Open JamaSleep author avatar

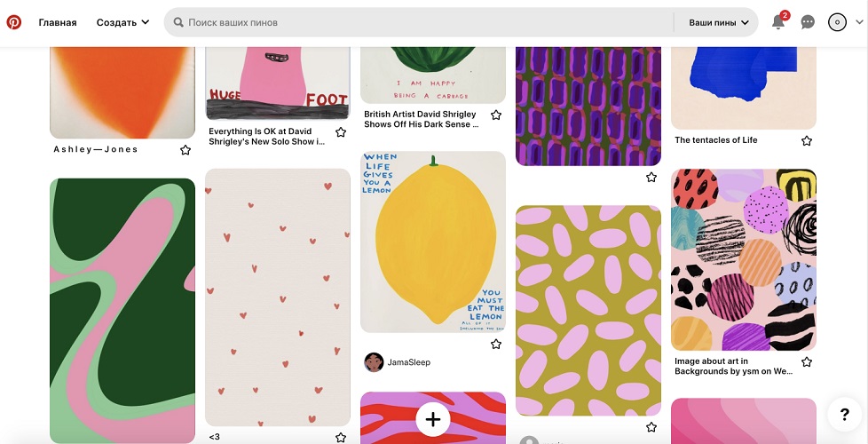pos(374,362)
